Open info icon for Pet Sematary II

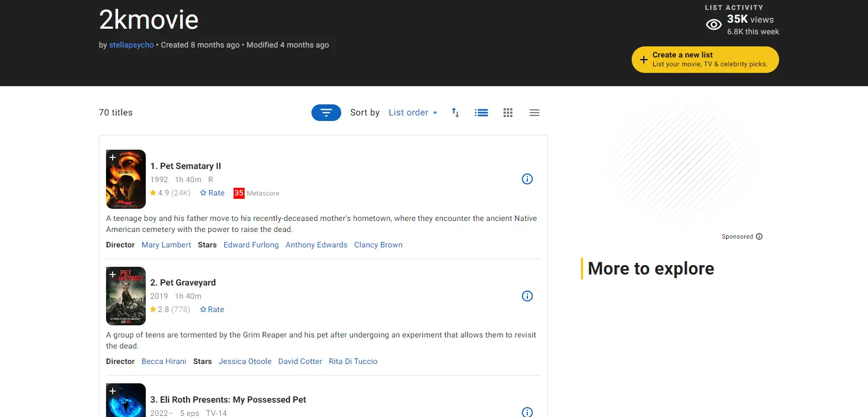coord(527,179)
